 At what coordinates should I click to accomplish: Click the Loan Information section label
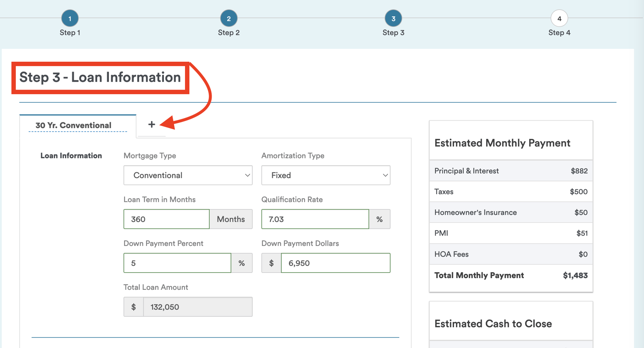[71, 156]
